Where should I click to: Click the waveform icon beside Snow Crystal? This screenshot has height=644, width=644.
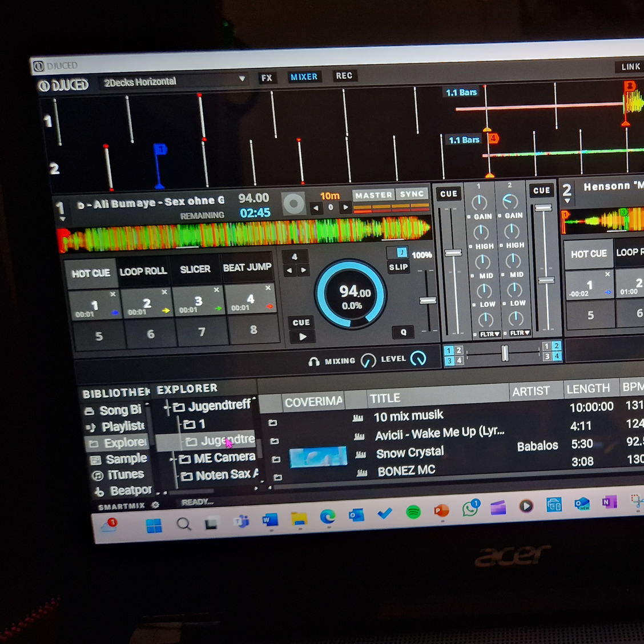pos(361,454)
